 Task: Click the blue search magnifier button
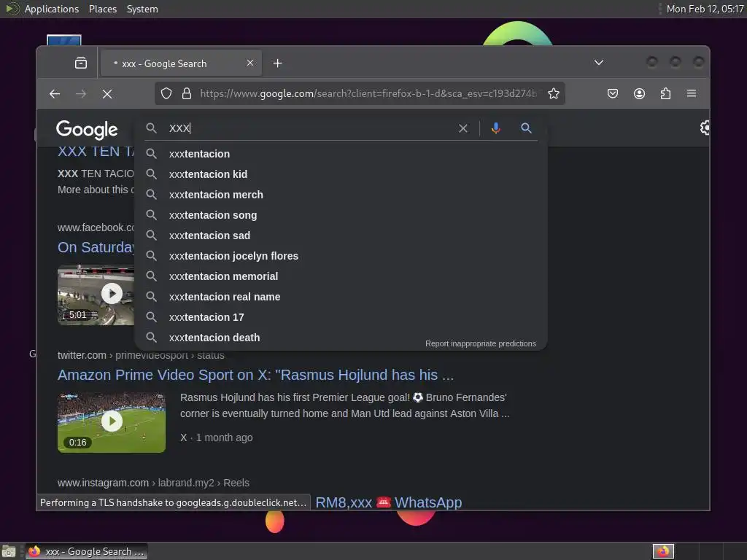[526, 128]
